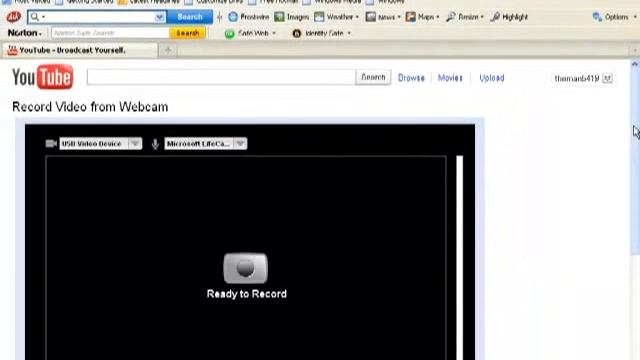Image resolution: width=640 pixels, height=360 pixels.
Task: Click the yellow Norton Search button
Action: point(187,33)
